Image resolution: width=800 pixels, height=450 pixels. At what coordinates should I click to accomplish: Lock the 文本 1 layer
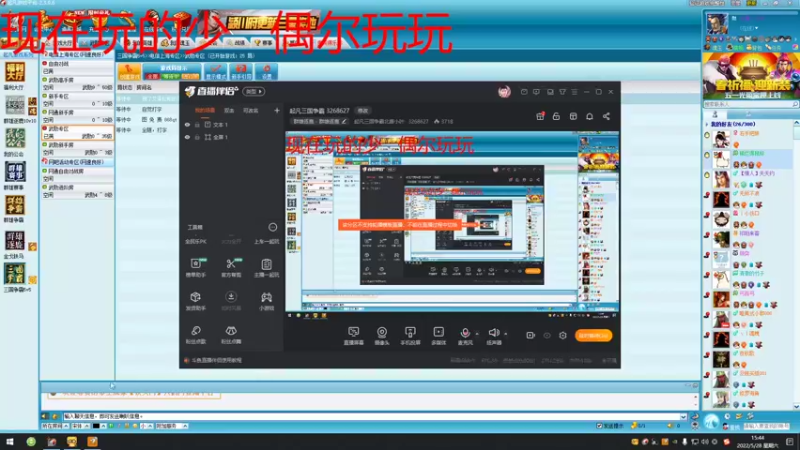click(197, 124)
